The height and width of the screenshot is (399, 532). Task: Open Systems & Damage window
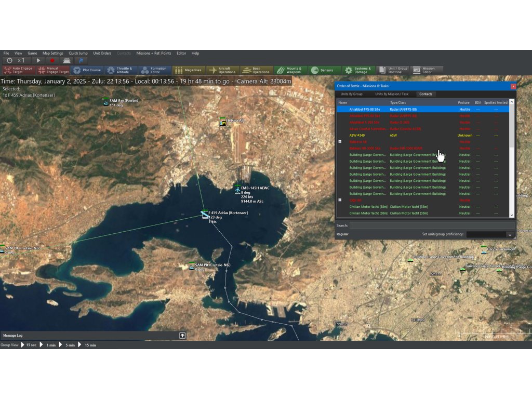(357, 70)
